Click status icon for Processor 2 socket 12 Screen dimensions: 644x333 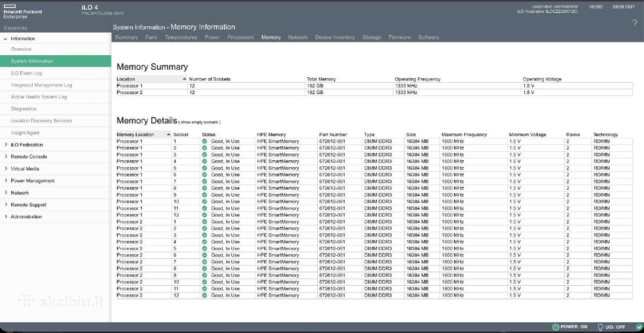coord(204,295)
